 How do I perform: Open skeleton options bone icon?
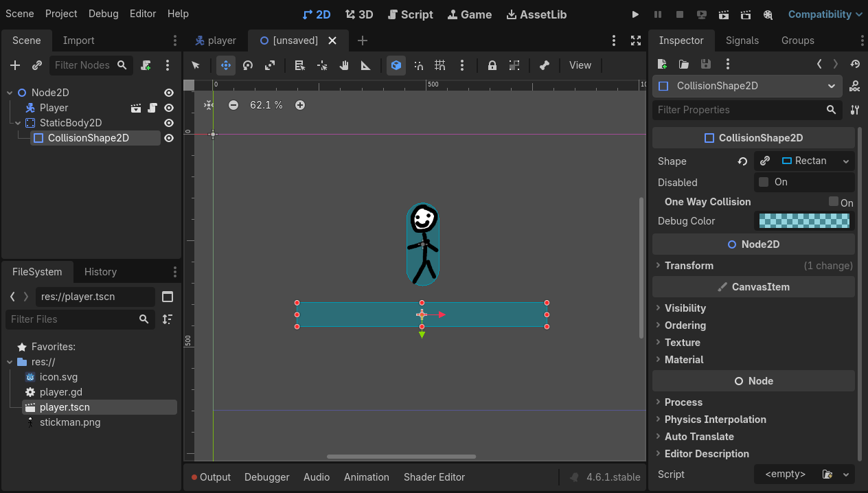(545, 65)
